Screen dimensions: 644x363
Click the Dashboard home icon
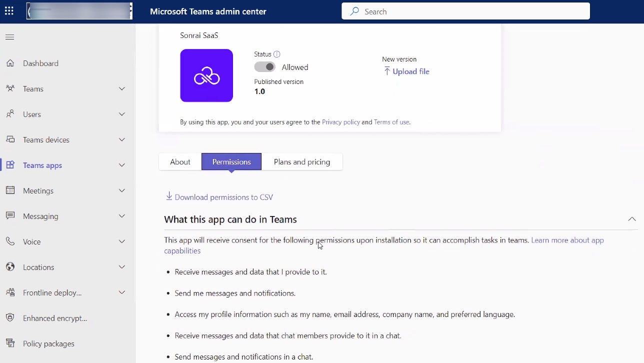point(10,63)
